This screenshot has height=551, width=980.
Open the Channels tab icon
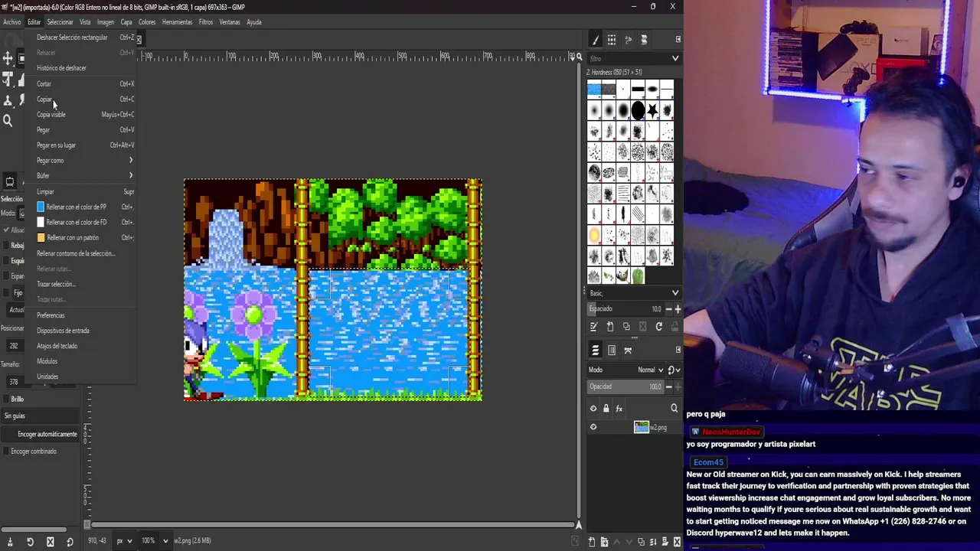pyautogui.click(x=612, y=350)
